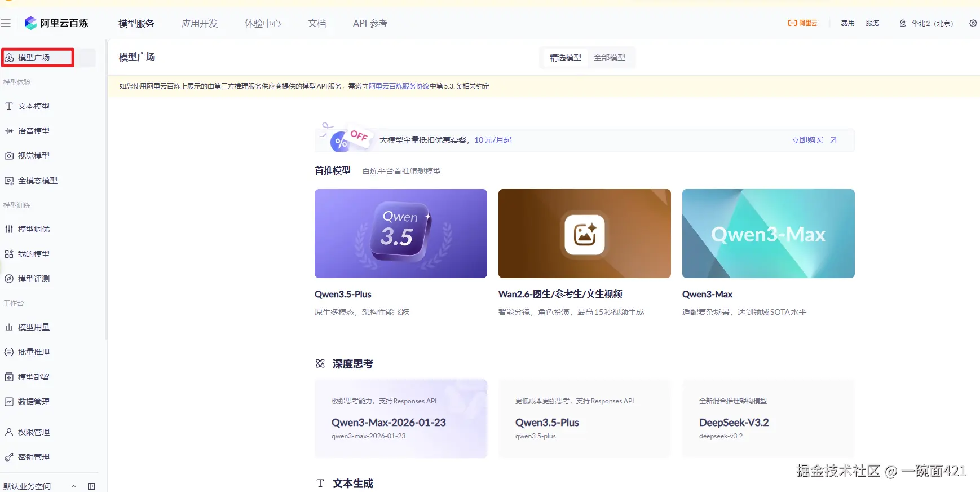Open the hamburger menu icon

pyautogui.click(x=6, y=23)
